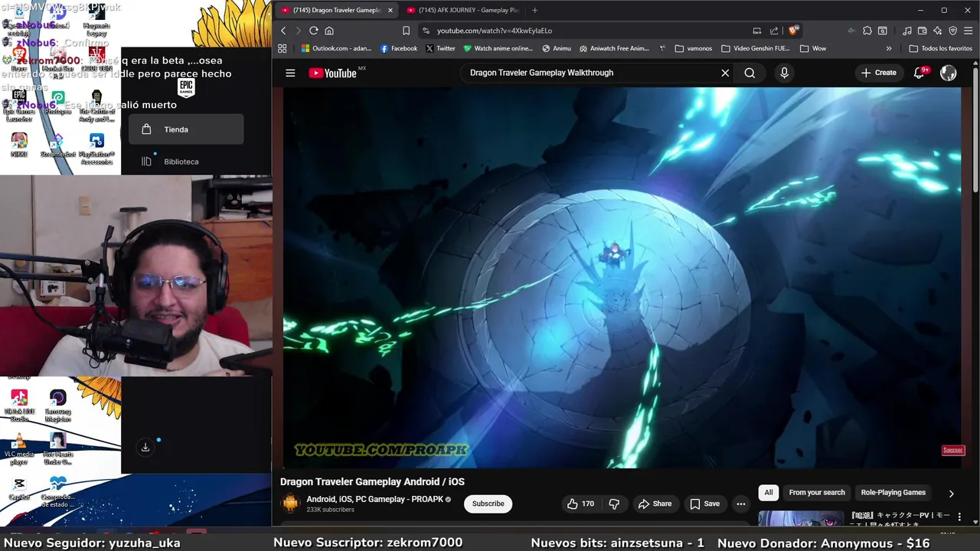Screen dimensions: 980x551
Task: Click the PROAPK channel avatar
Action: point(290,504)
